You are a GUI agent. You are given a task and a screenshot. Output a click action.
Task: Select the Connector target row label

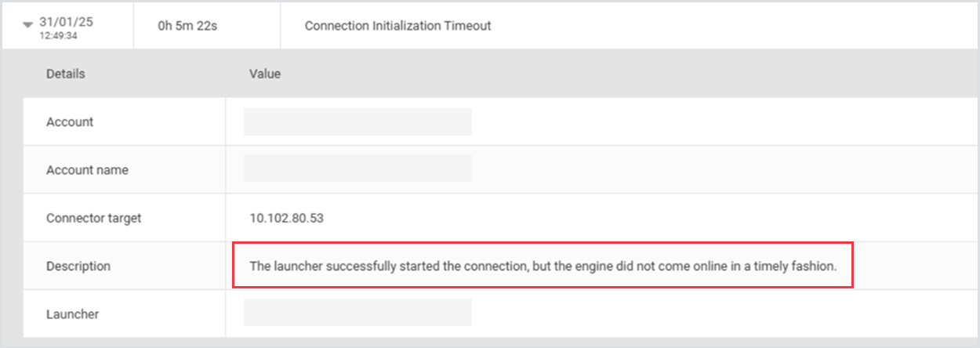point(94,218)
